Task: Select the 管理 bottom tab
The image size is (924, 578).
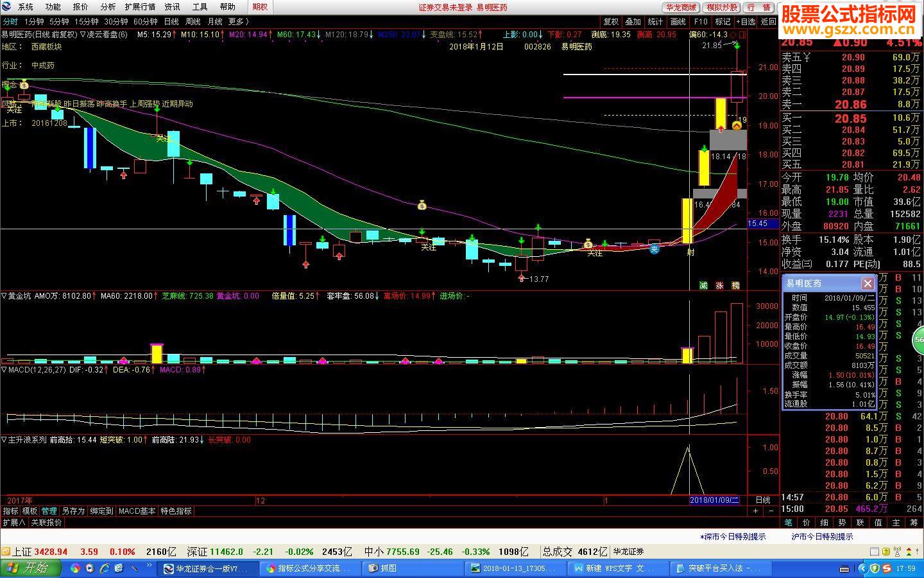Action: pyautogui.click(x=49, y=511)
